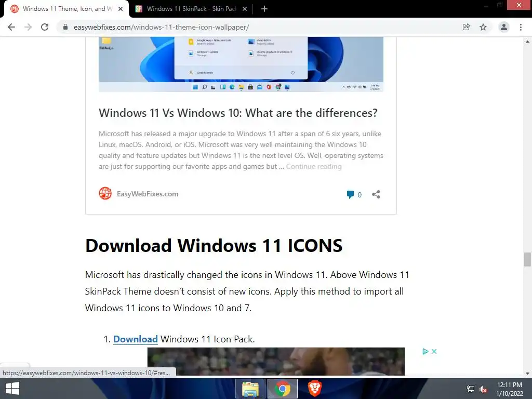
Task: Close the Windows 11 Theme tab
Action: (121, 9)
